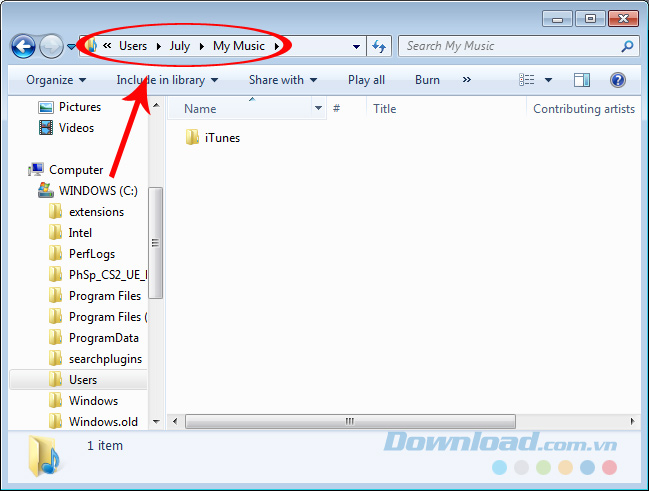Sort by the # column header
Screen dimensions: 649x491
337,109
